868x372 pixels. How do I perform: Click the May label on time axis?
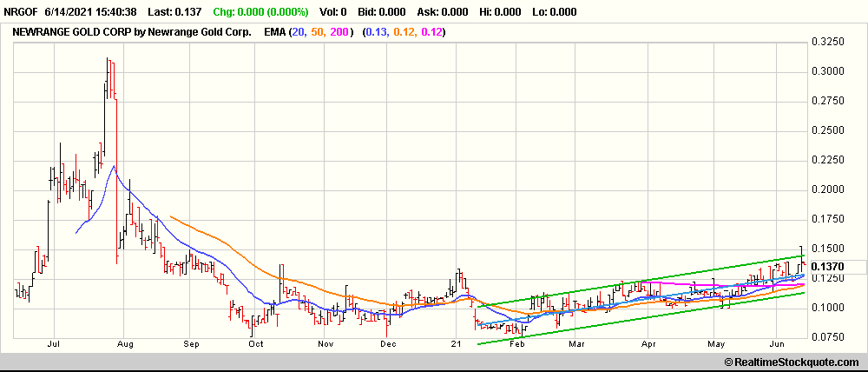click(x=716, y=345)
